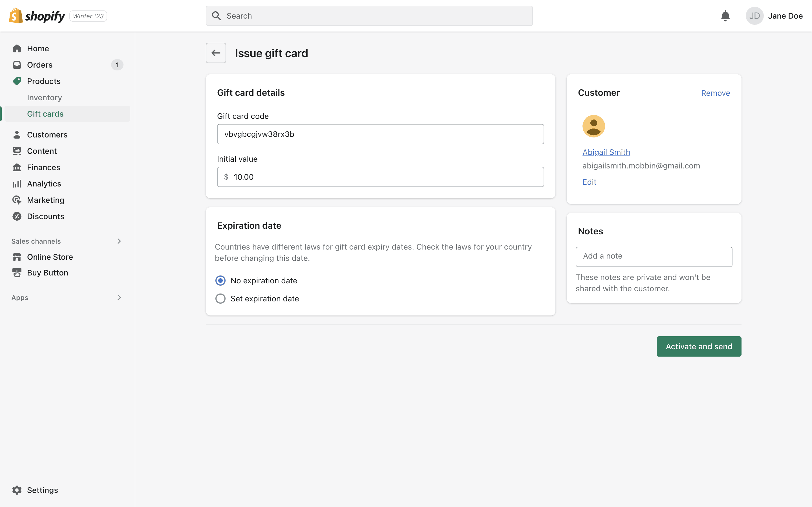Viewport: 812px width, 507px height.
Task: Click the Analytics bar chart icon
Action: [x=17, y=184]
